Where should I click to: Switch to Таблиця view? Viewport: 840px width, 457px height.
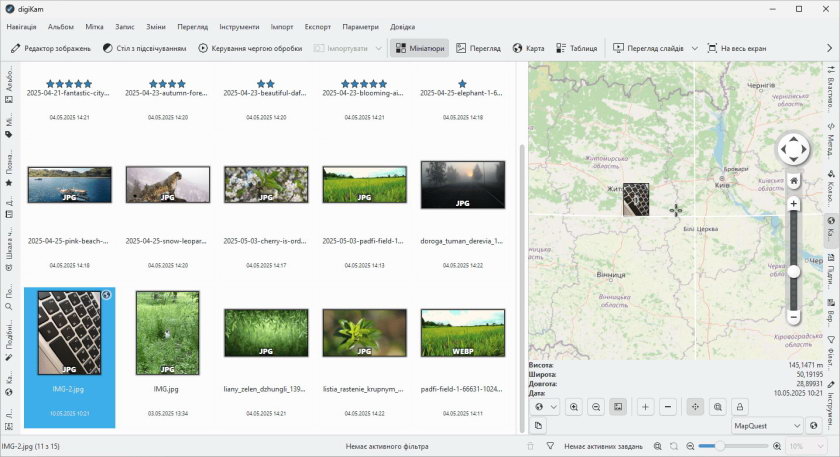[576, 48]
